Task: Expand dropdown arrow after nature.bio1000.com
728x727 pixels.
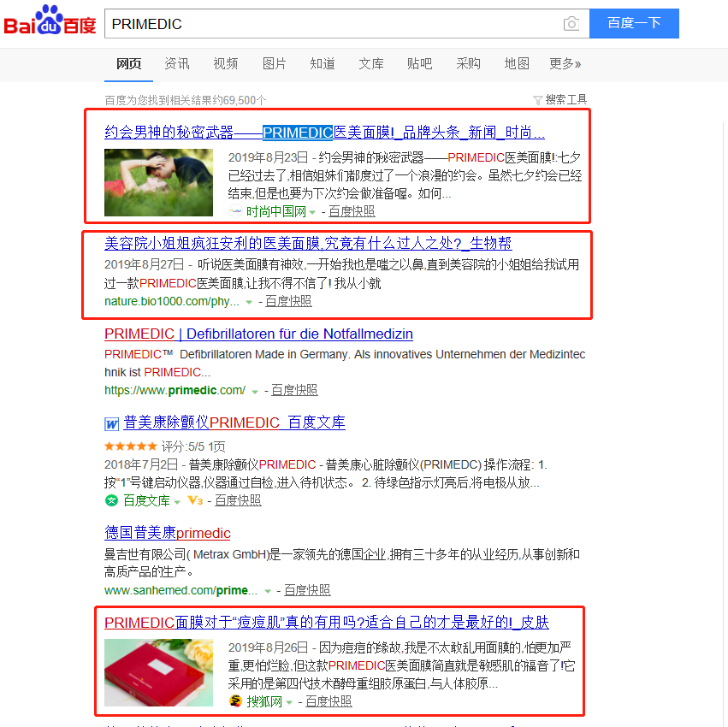Action: [x=249, y=302]
